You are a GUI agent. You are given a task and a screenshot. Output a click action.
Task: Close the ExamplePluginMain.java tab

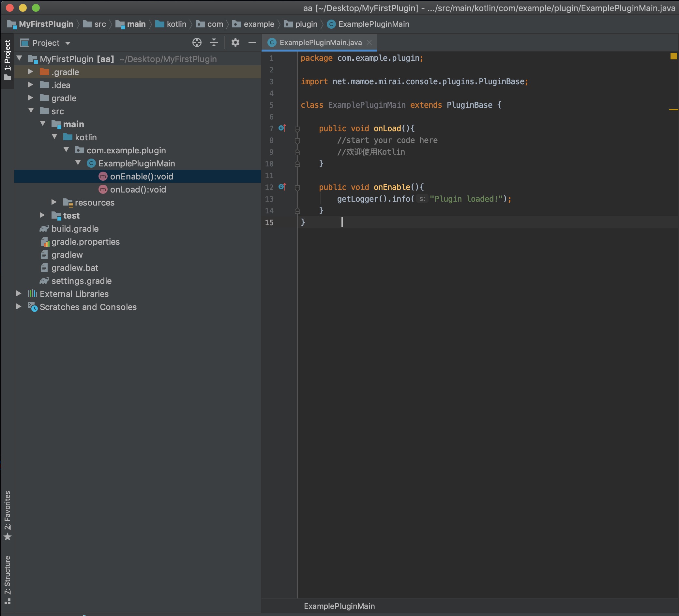[369, 42]
